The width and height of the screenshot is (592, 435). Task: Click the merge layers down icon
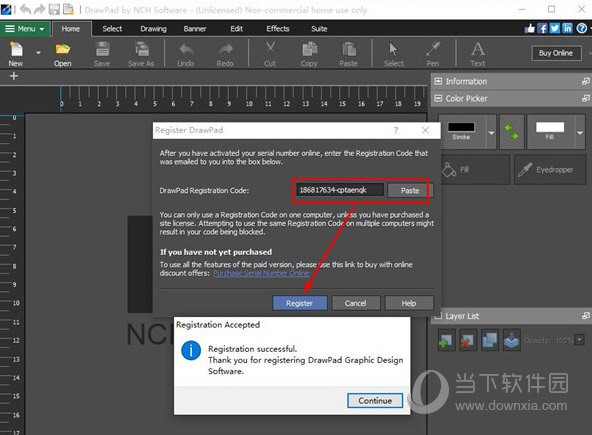coord(512,341)
